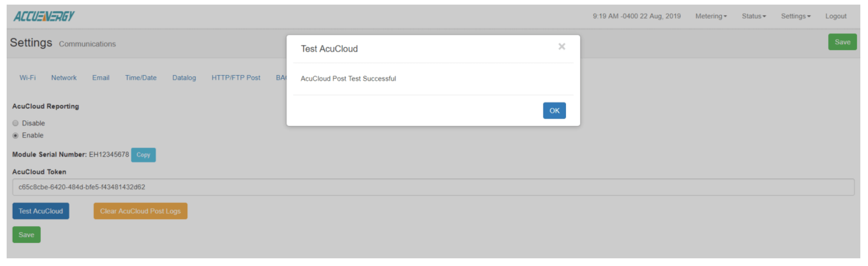868x266 pixels.
Task: Close the Test AcuCloud dialog
Action: click(562, 47)
